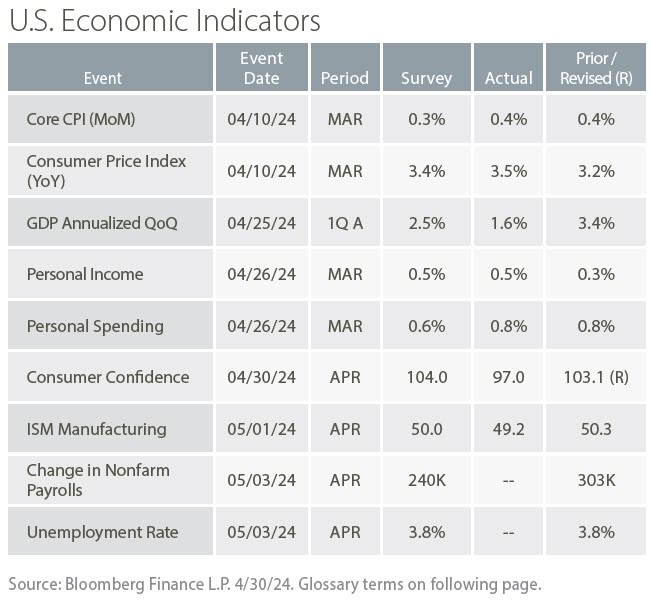Select the Period column header
This screenshot has width=652, height=600.
(344, 78)
